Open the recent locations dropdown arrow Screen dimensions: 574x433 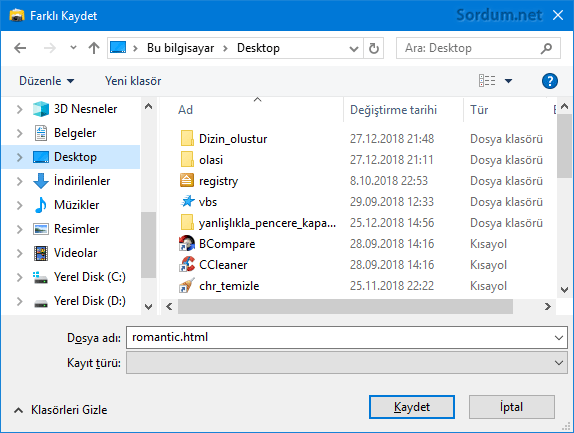(x=73, y=48)
